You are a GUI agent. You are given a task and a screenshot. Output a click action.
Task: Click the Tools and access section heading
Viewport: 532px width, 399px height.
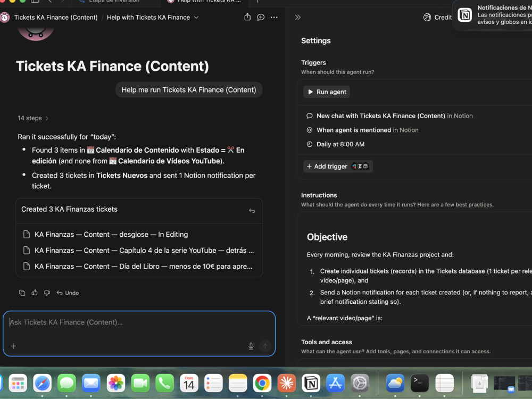point(327,342)
